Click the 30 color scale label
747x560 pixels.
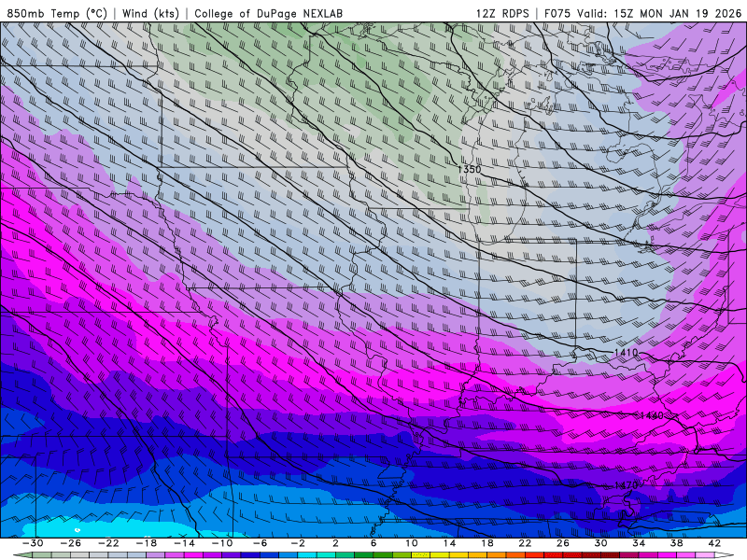[x=600, y=543]
